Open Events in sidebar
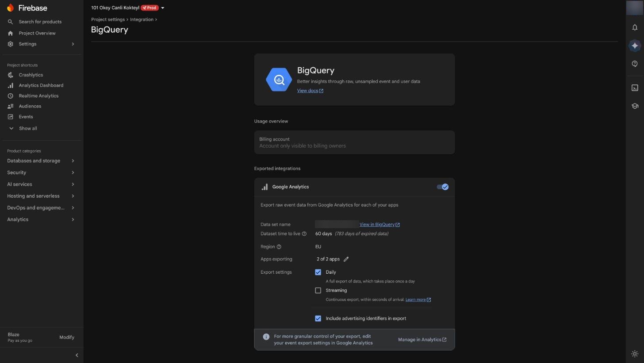 pos(26,117)
